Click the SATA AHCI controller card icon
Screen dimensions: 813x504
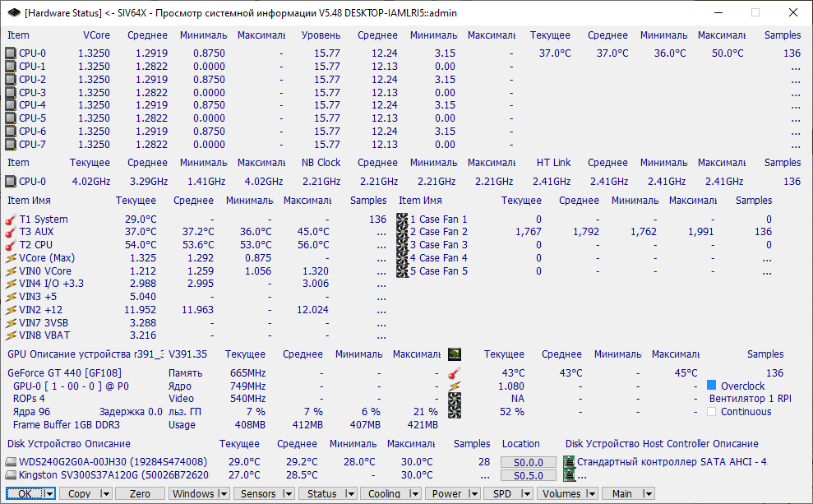(x=570, y=461)
